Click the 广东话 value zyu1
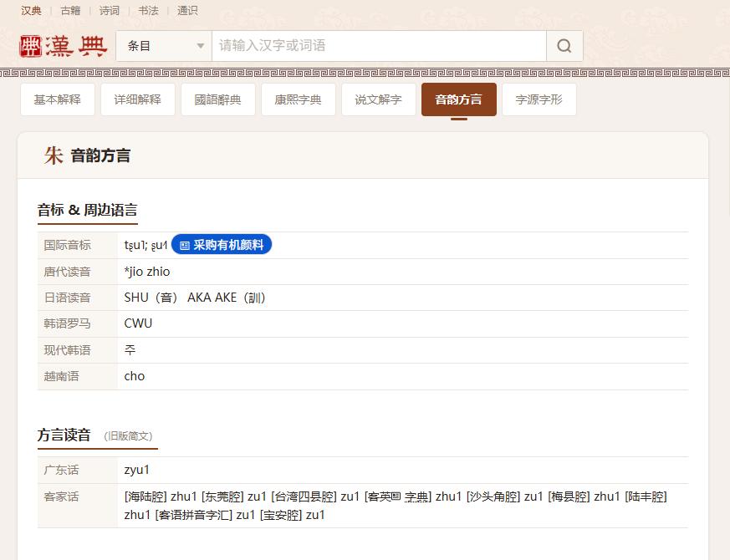730x560 pixels. pos(137,470)
